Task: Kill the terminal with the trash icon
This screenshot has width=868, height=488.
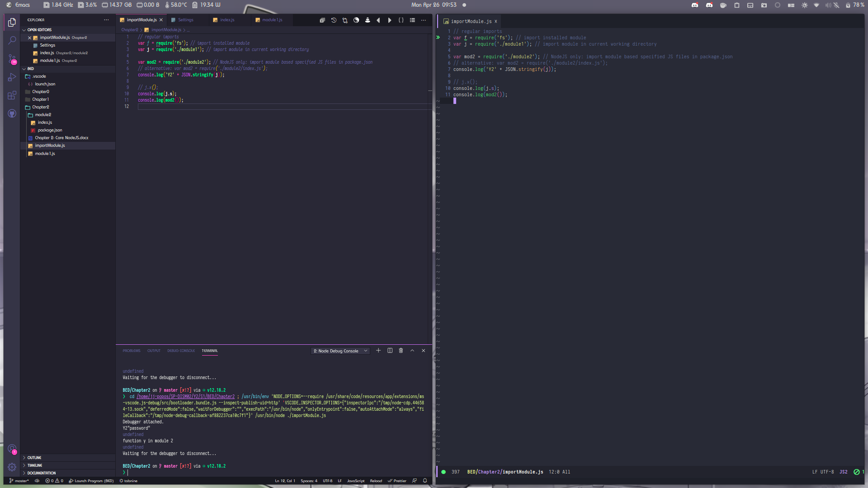Action: tap(401, 350)
